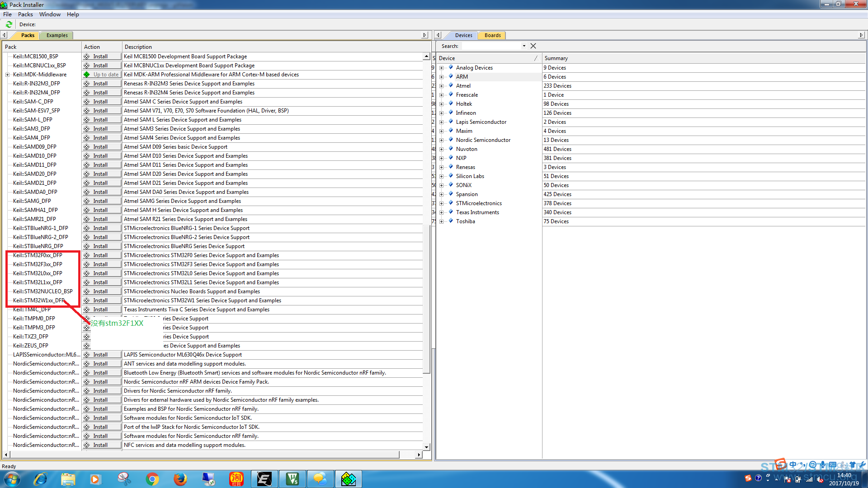The height and width of the screenshot is (488, 868).
Task: Open Google Chrome from the taskbar
Action: [x=152, y=479]
